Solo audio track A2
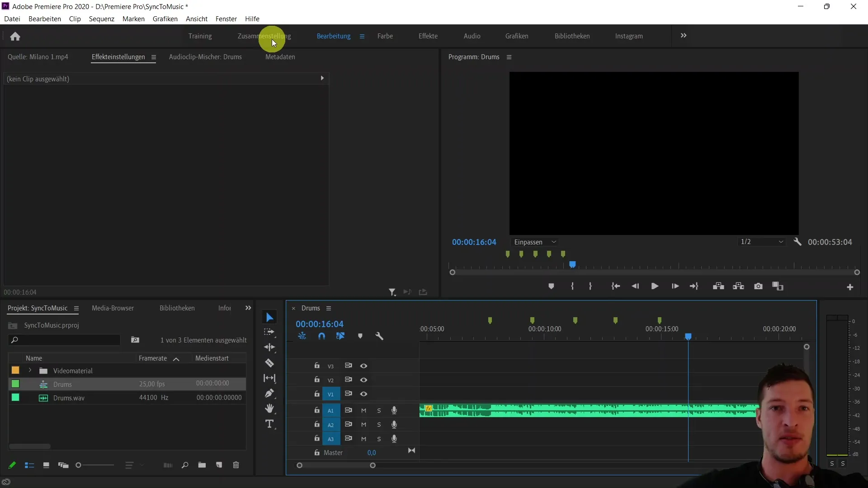The height and width of the screenshot is (488, 868). pyautogui.click(x=379, y=425)
